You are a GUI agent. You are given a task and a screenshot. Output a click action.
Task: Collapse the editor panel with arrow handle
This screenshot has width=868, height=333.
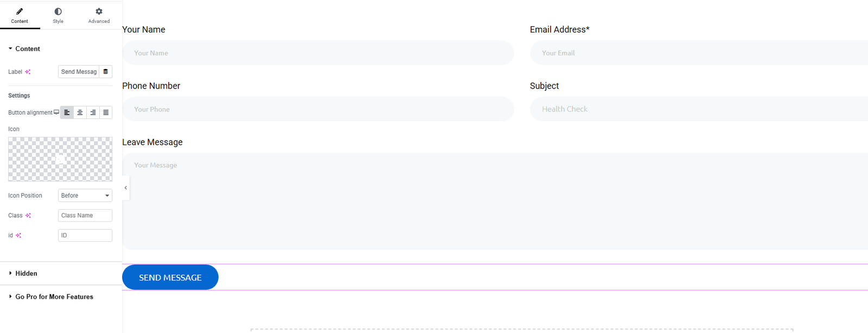pos(126,188)
